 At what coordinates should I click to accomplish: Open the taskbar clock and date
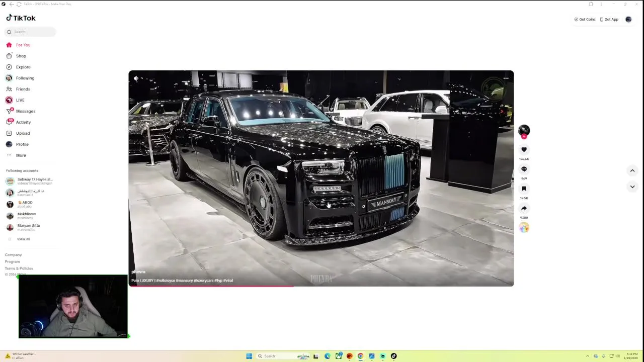pyautogui.click(x=631, y=356)
